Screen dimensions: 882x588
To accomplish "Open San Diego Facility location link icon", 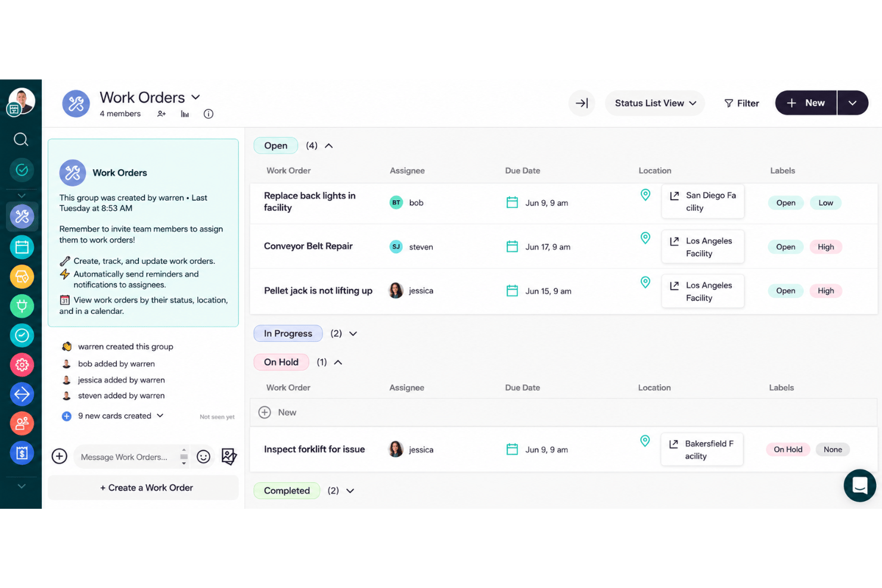I will [675, 195].
